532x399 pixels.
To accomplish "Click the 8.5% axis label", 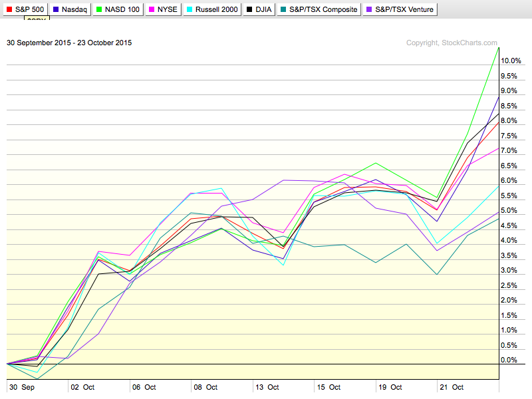I will (509, 106).
